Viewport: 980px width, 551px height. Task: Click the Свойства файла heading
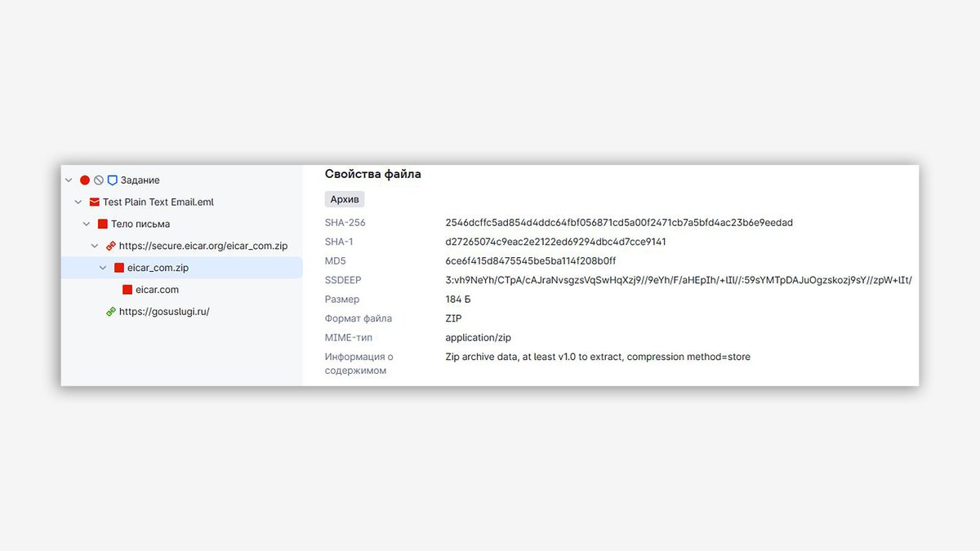pos(373,174)
